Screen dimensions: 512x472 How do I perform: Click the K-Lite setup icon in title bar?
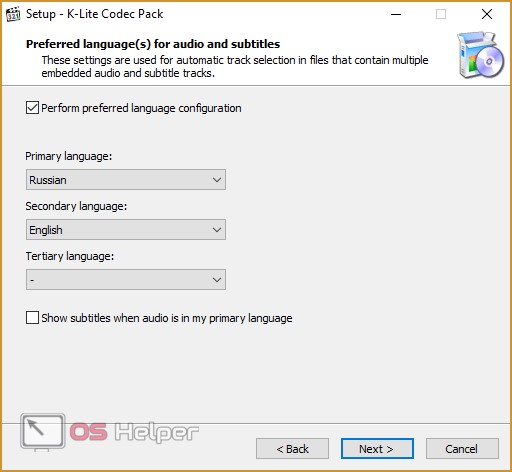[x=13, y=14]
